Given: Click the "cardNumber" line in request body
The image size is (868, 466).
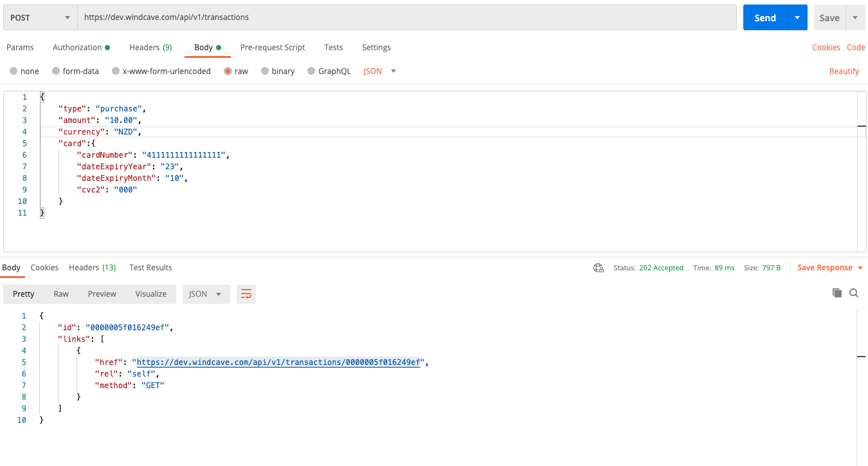Looking at the screenshot, I should point(153,155).
